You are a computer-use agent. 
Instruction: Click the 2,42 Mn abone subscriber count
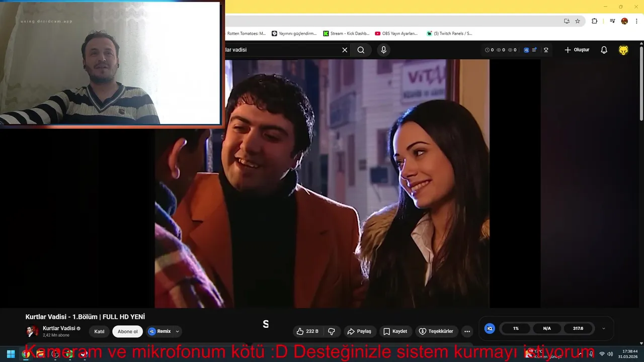(x=56, y=335)
